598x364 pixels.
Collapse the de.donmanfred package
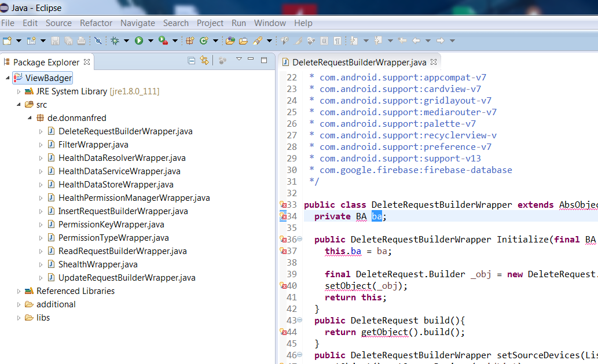pyautogui.click(x=30, y=118)
